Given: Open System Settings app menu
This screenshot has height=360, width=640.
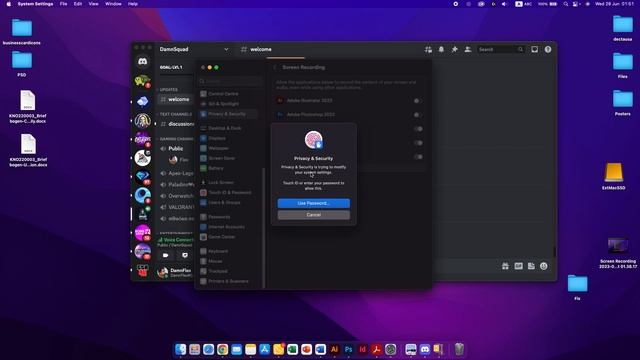Looking at the screenshot, I should (36, 4).
